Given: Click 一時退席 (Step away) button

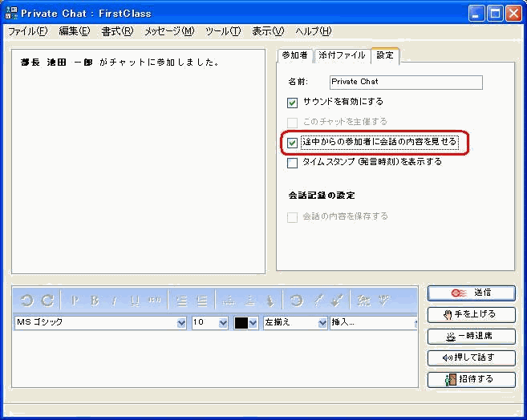Looking at the screenshot, I should [471, 336].
